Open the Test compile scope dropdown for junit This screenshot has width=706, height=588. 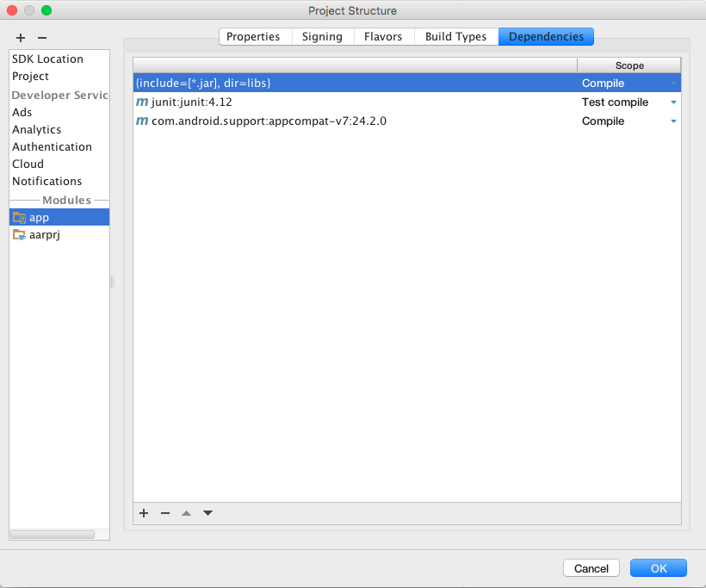tap(673, 102)
